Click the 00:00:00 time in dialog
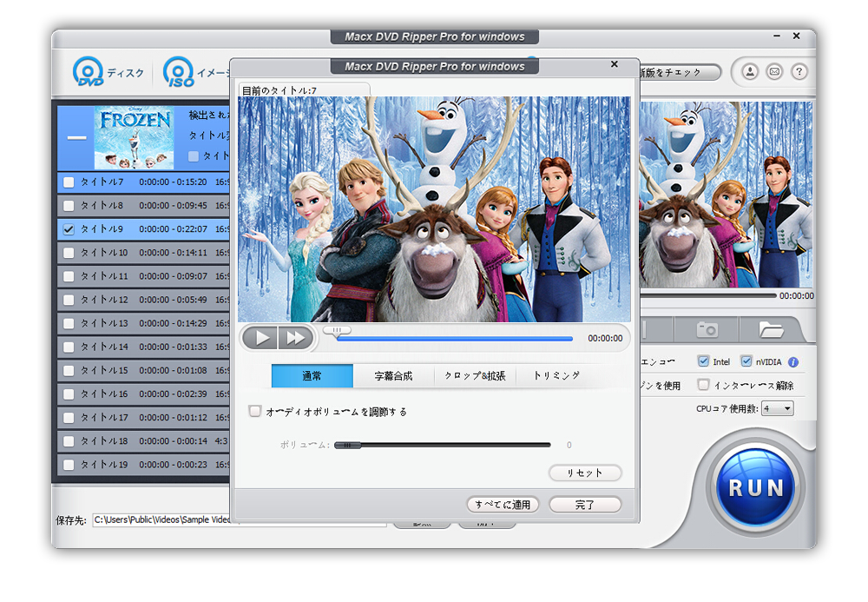This screenshot has height=602, width=868. [605, 339]
